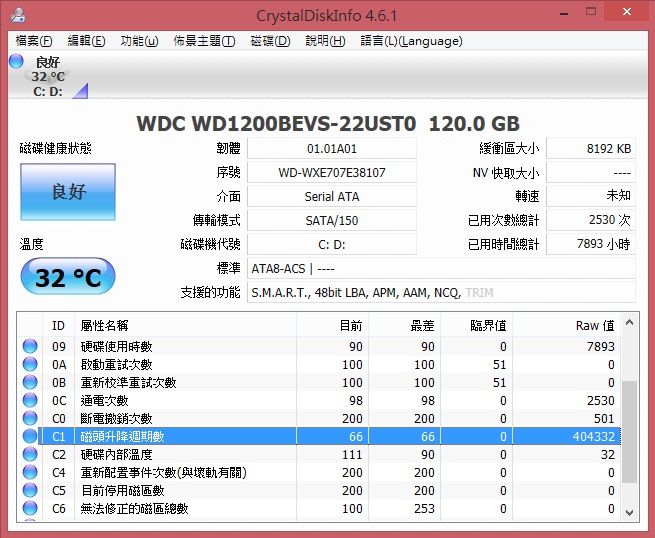The height and width of the screenshot is (538, 655).
Task: Select the 重新配置事件次數 attribute row
Action: (x=320, y=472)
